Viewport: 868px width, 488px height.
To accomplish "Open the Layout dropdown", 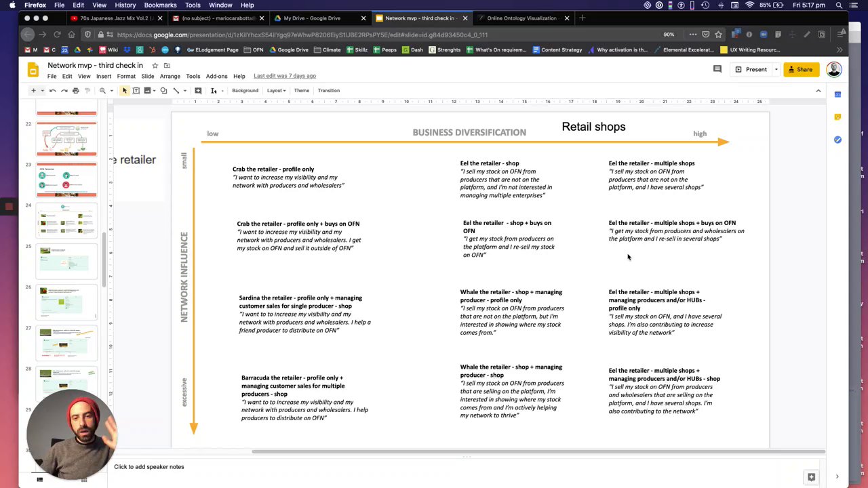I will click(x=276, y=91).
